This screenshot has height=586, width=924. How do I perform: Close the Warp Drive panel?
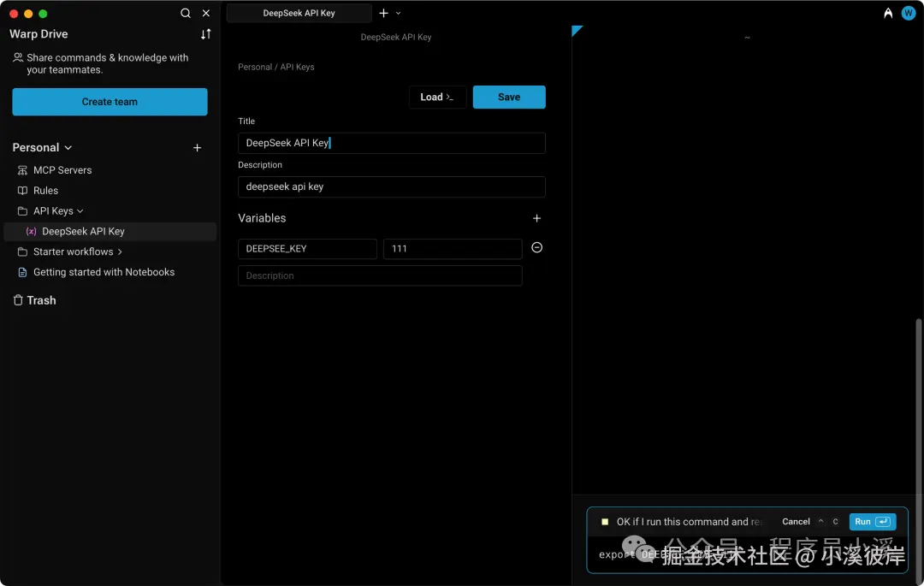pos(206,13)
